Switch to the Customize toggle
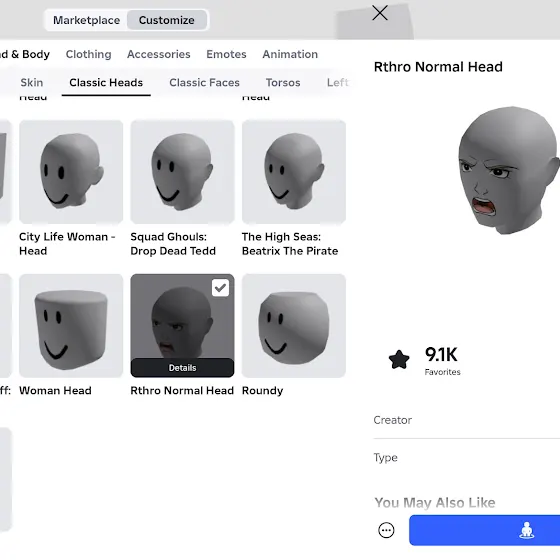The image size is (560, 560). coord(167,20)
